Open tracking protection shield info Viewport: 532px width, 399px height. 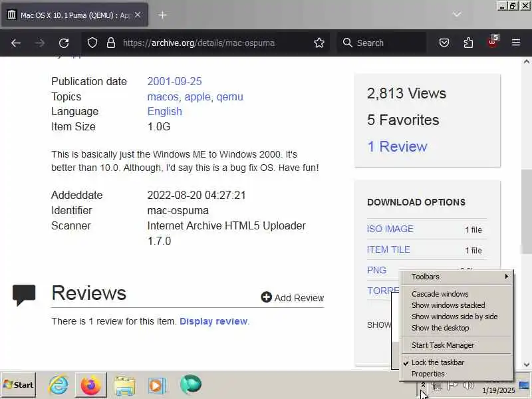[x=92, y=43]
